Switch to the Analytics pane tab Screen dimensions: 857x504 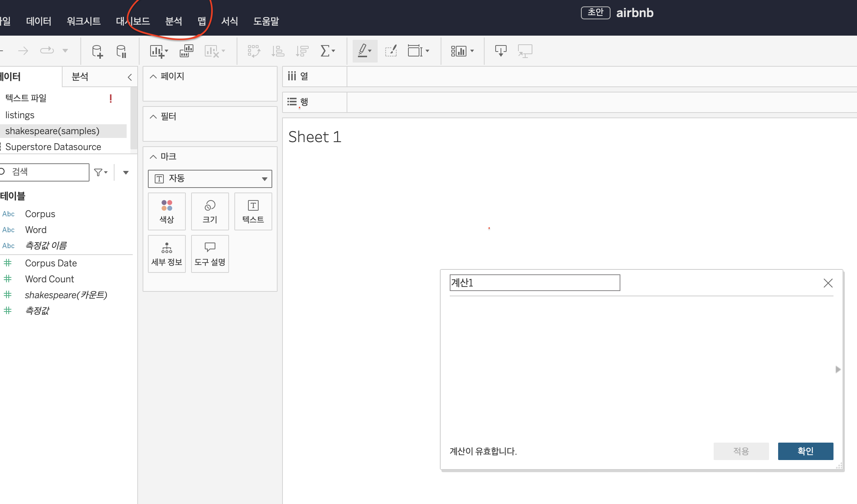[x=80, y=77]
